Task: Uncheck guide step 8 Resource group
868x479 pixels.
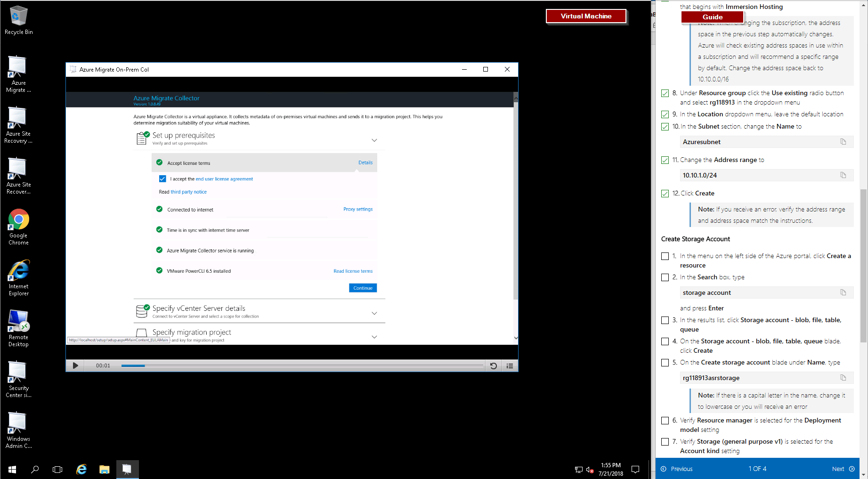Action: pos(665,93)
